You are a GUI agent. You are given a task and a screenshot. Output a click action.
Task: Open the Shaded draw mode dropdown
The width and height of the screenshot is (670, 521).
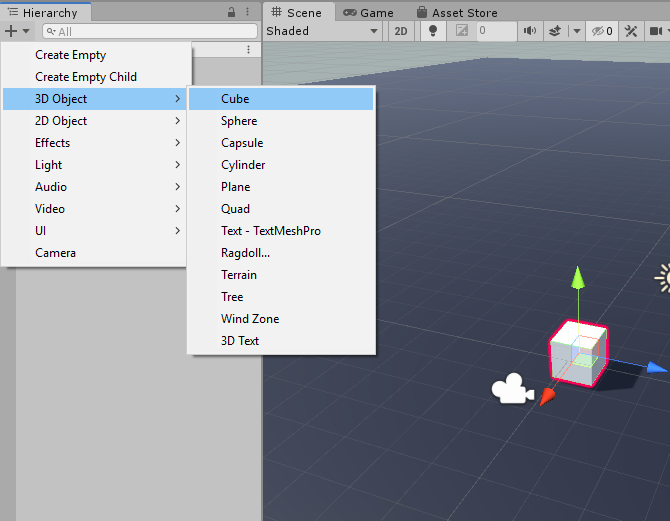tap(322, 31)
